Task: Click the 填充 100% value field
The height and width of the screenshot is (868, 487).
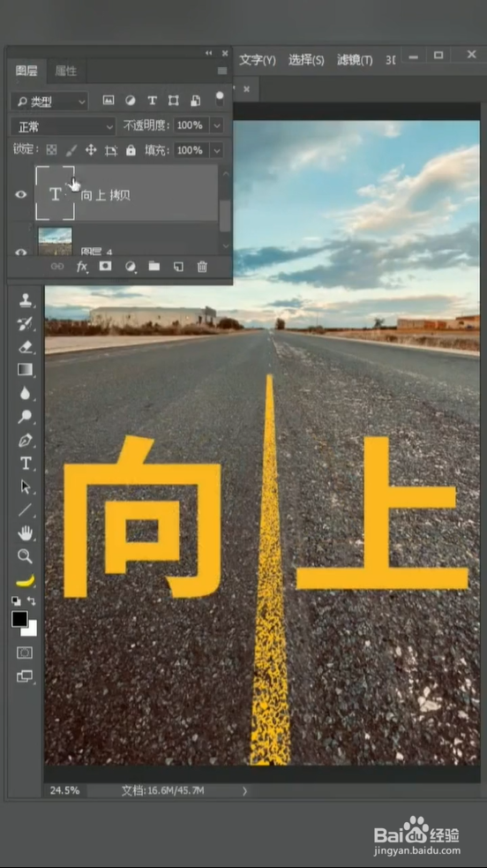Action: tap(191, 150)
